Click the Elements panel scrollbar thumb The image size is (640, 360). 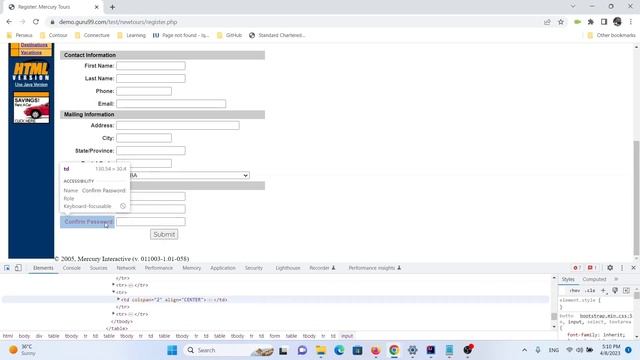(554, 316)
